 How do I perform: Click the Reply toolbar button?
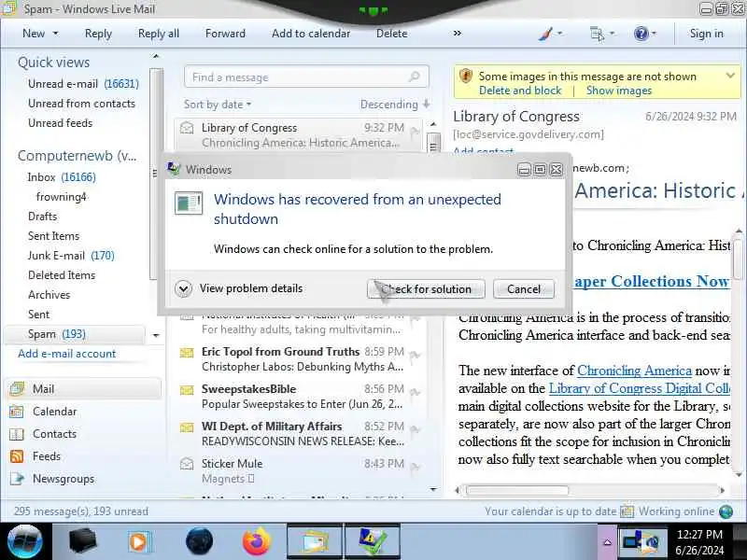point(98,34)
